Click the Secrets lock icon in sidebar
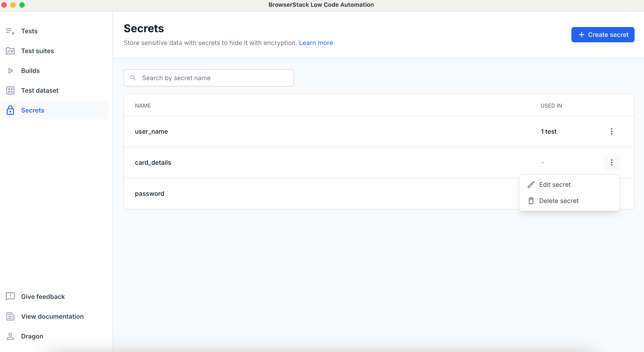Screen dimensions: 644x352 point(10,110)
